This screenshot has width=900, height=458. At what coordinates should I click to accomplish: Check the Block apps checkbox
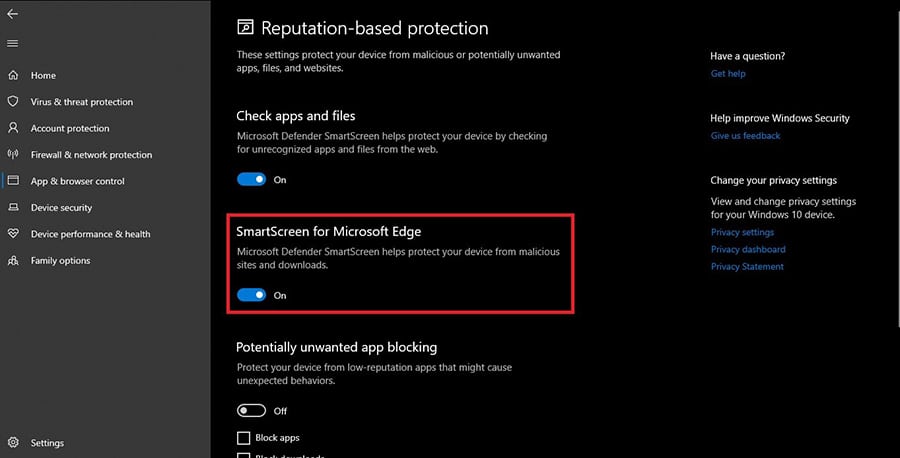243,438
